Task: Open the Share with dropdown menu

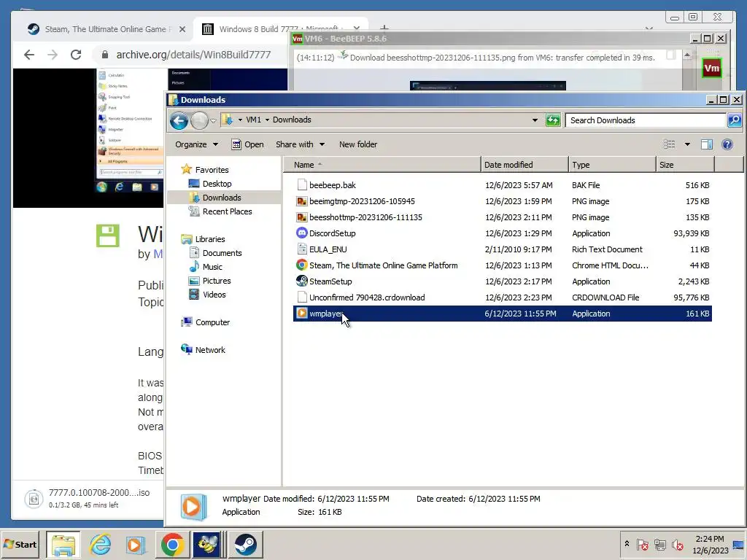Action: (300, 144)
